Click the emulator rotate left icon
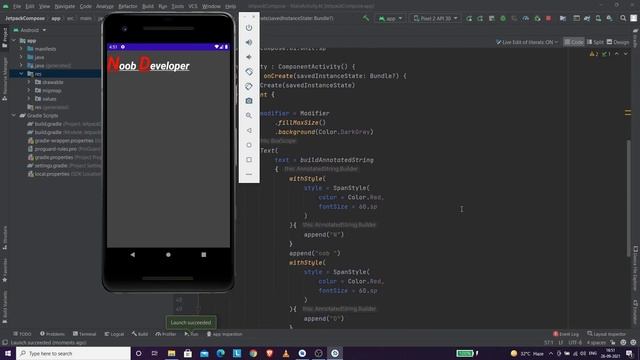This screenshot has height=360, width=640. tap(249, 72)
